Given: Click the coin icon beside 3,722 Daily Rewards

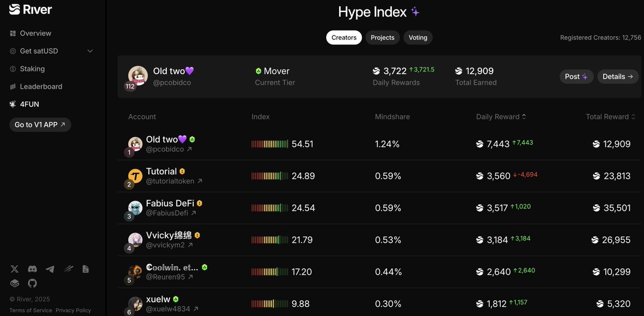Looking at the screenshot, I should coord(377,71).
